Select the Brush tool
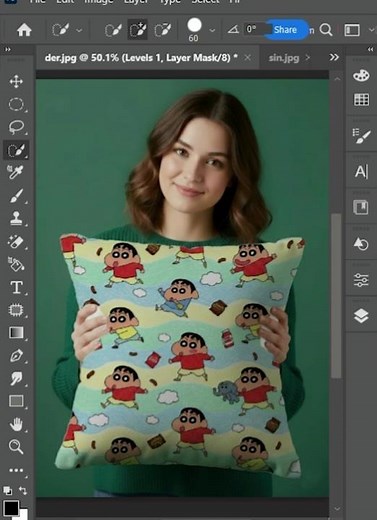The image size is (377, 520). pos(16,195)
